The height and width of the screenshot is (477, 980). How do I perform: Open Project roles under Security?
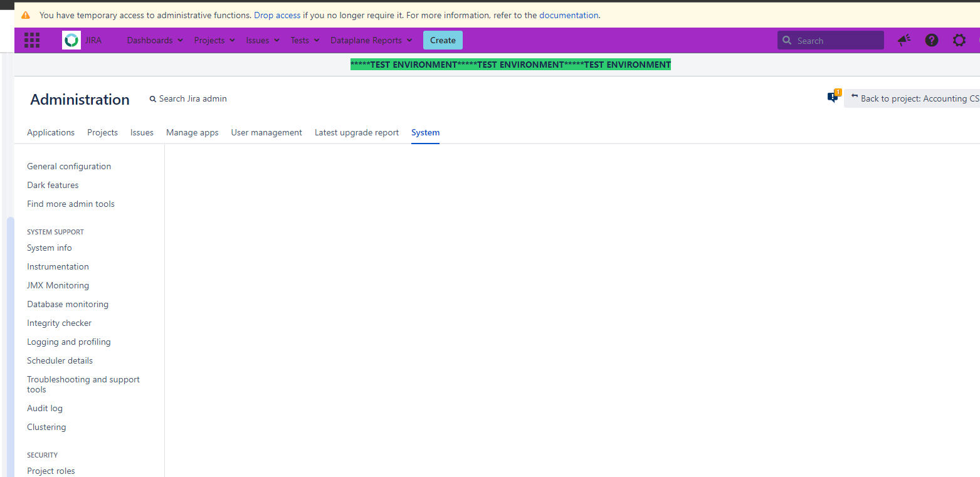[51, 471]
